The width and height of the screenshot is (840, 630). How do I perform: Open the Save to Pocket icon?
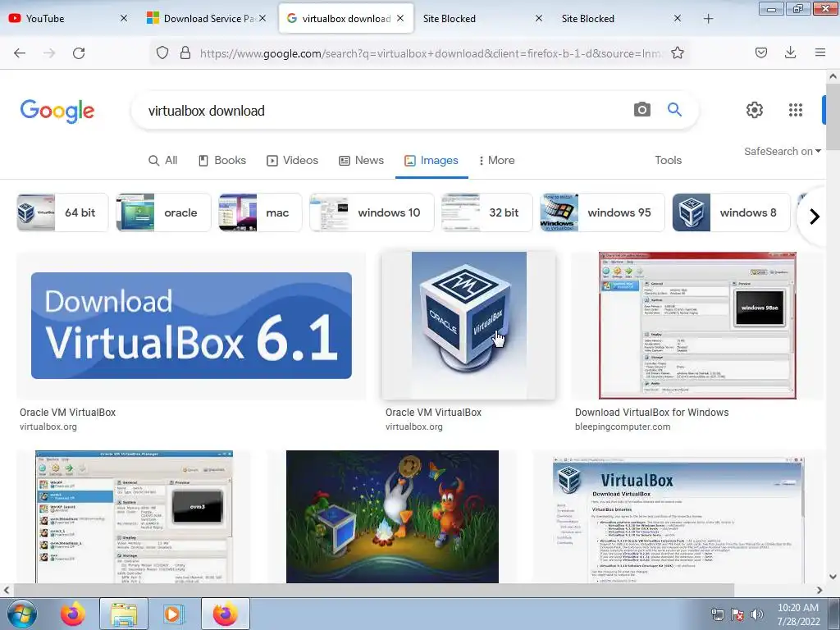761,52
